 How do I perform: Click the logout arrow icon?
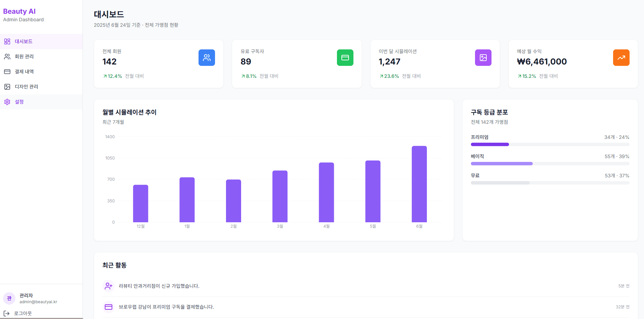point(7,313)
